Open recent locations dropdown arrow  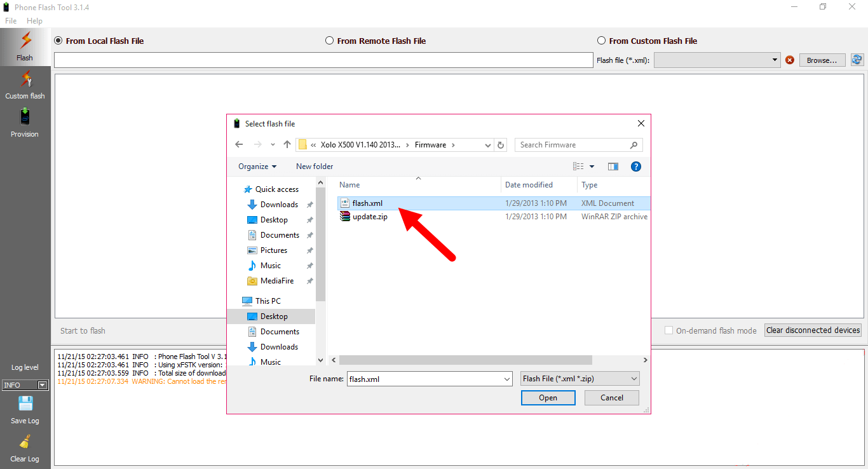click(x=273, y=145)
